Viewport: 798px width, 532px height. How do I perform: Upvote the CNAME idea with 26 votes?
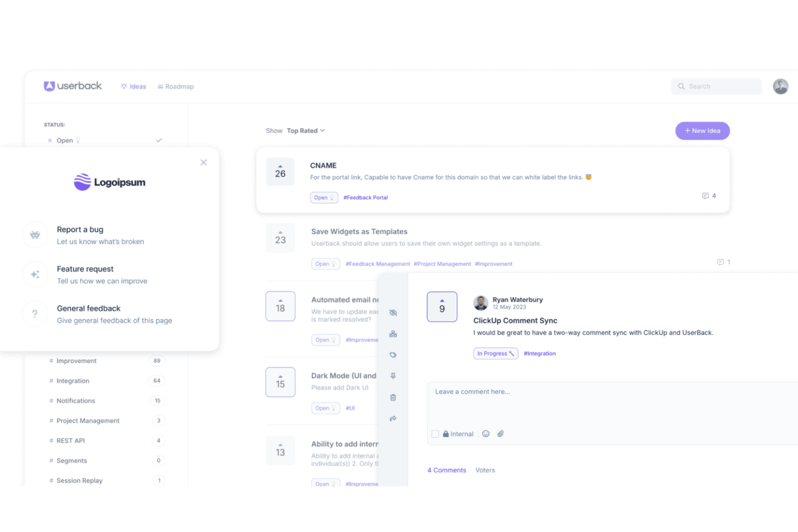tap(280, 172)
